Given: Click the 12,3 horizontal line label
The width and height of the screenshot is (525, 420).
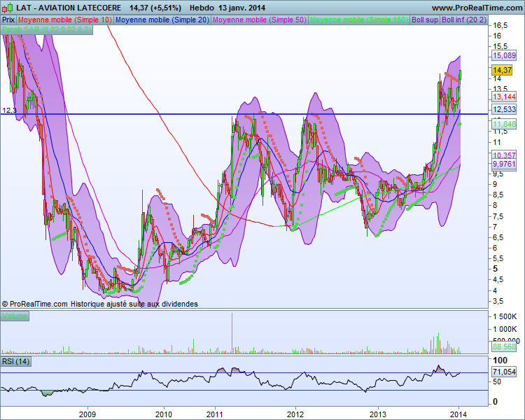Looking at the screenshot, I should [x=9, y=110].
